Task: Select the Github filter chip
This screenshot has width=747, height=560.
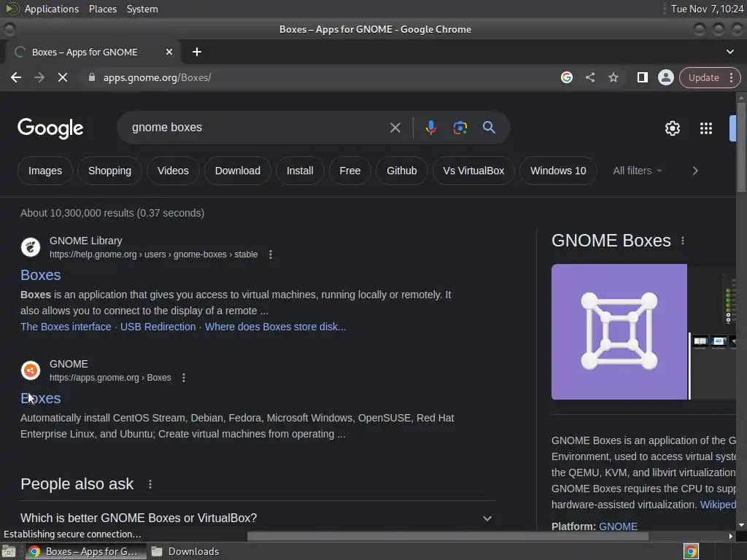Action: 402,171
